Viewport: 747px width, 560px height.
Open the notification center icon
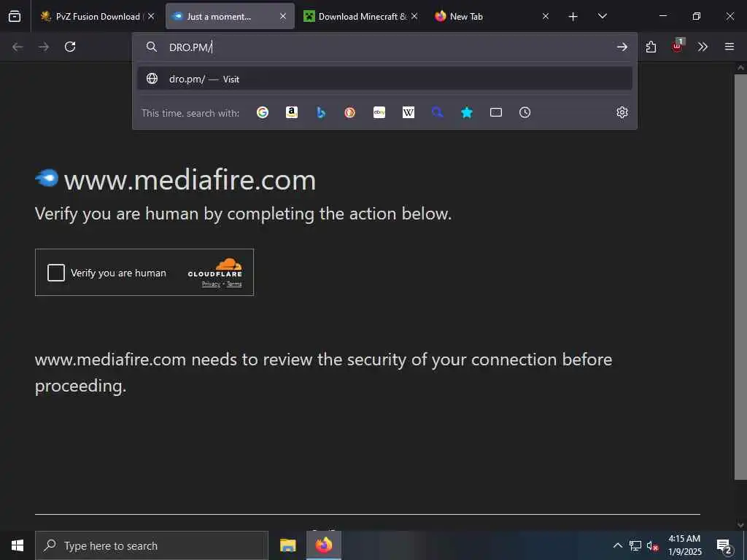724,546
